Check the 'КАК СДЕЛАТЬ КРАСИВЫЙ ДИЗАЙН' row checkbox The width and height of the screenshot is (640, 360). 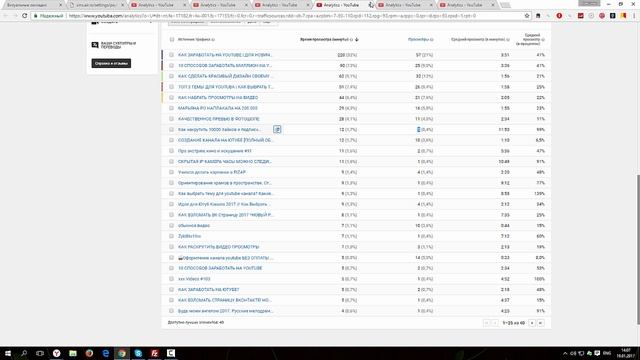tap(171, 76)
